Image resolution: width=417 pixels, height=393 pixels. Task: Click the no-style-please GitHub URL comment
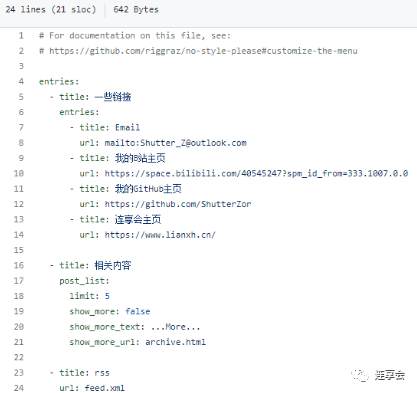(203, 51)
